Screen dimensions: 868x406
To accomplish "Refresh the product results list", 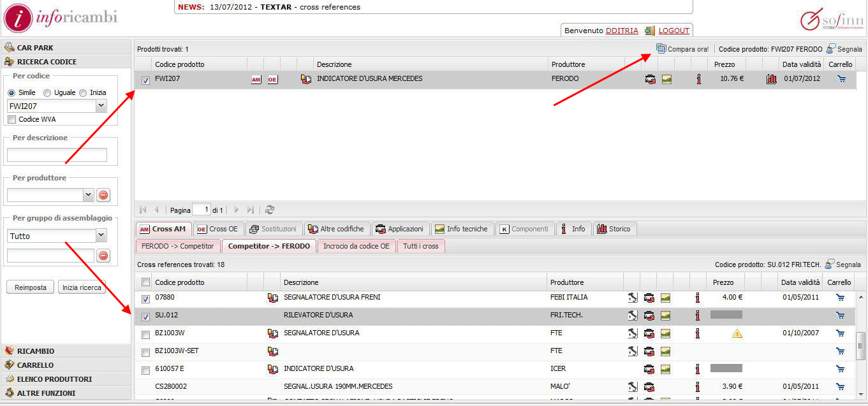I will (270, 210).
